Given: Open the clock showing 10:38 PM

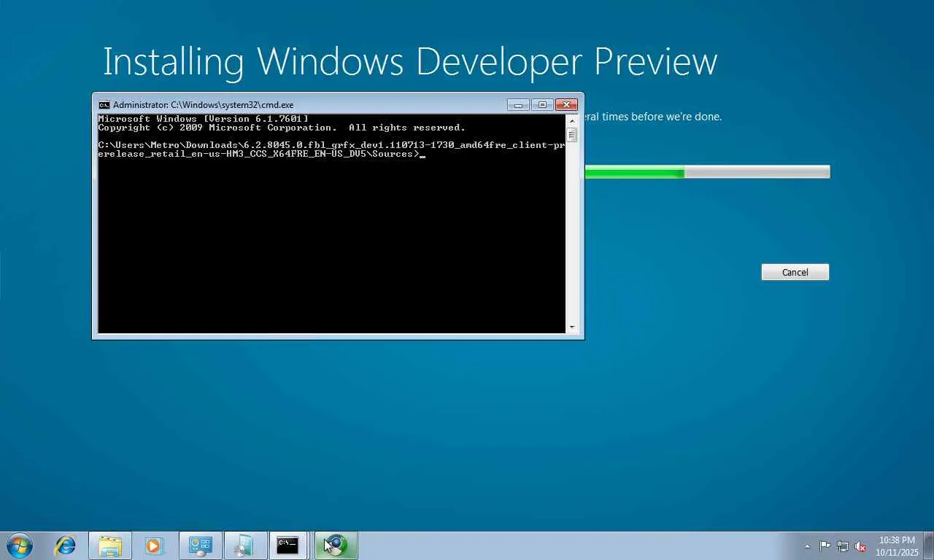Looking at the screenshot, I should click(897, 546).
